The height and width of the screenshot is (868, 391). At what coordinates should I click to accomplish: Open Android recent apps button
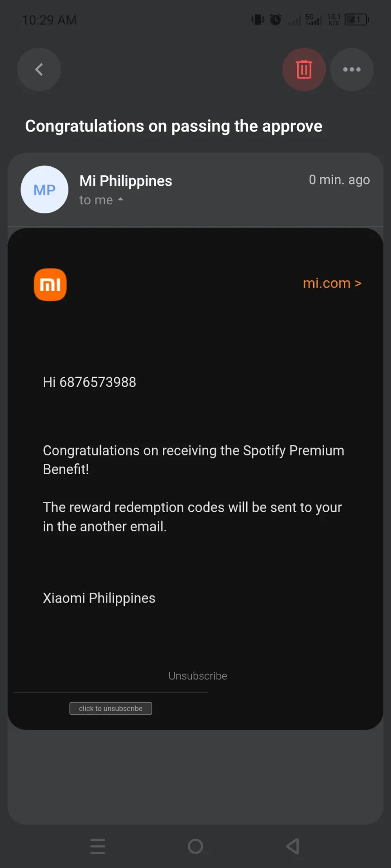tap(98, 846)
